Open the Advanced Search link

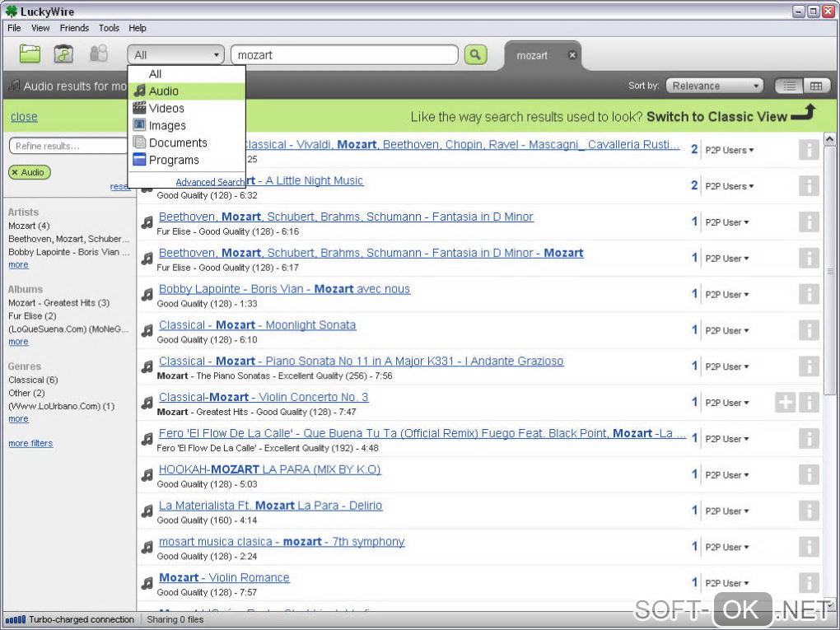pyautogui.click(x=209, y=182)
